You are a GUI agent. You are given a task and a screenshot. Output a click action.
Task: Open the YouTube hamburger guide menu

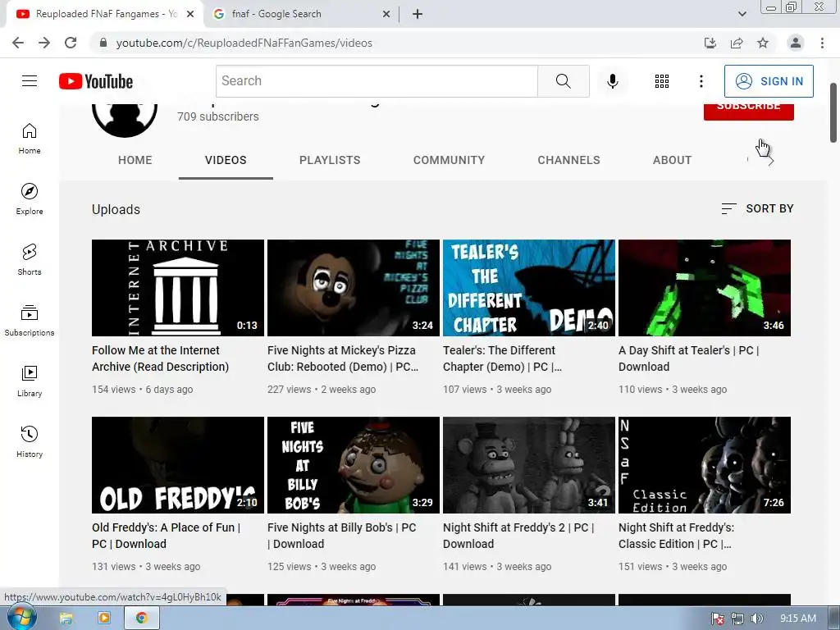coord(30,81)
